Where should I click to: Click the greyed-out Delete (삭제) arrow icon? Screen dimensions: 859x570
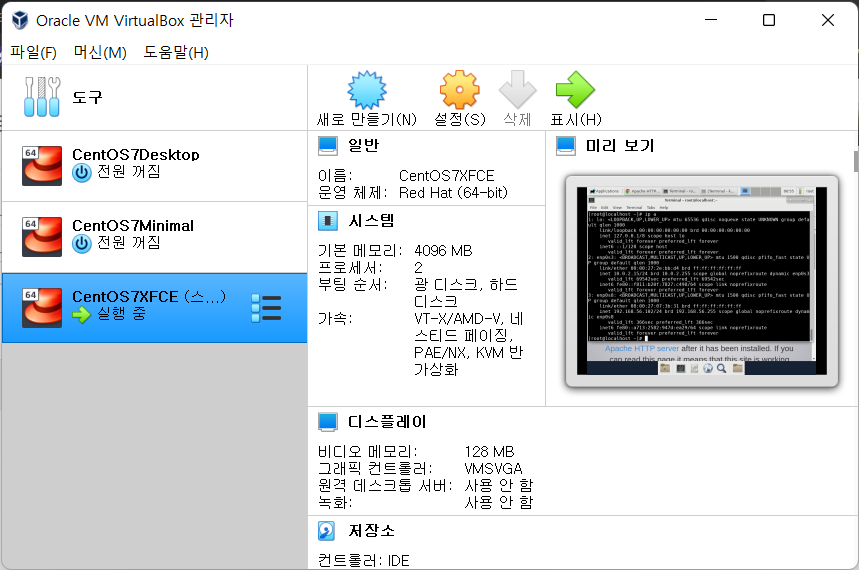[517, 89]
